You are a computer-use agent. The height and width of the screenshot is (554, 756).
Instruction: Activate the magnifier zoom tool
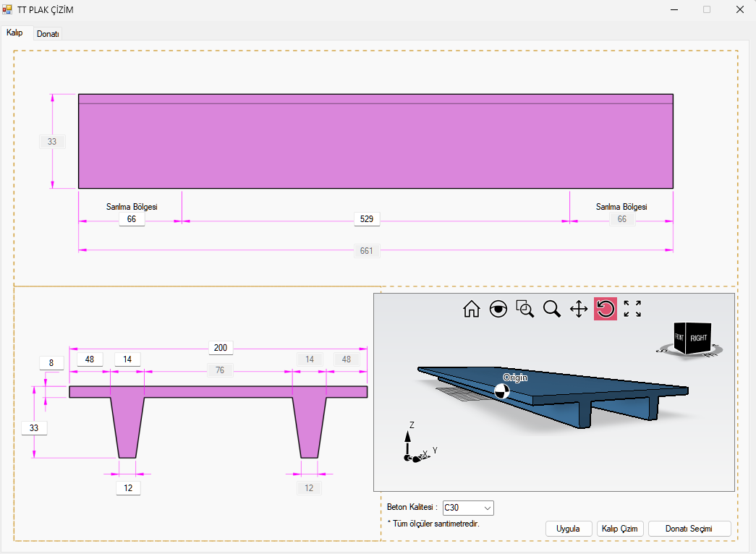(552, 310)
